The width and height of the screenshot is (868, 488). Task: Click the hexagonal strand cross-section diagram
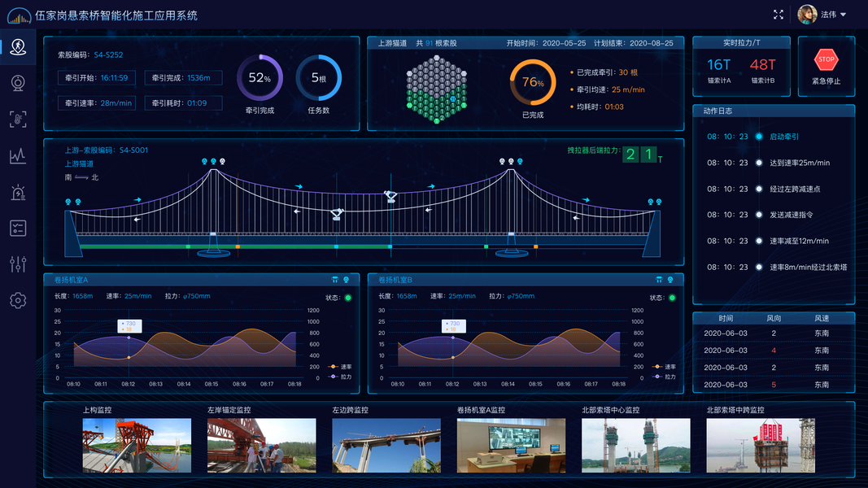tap(436, 89)
